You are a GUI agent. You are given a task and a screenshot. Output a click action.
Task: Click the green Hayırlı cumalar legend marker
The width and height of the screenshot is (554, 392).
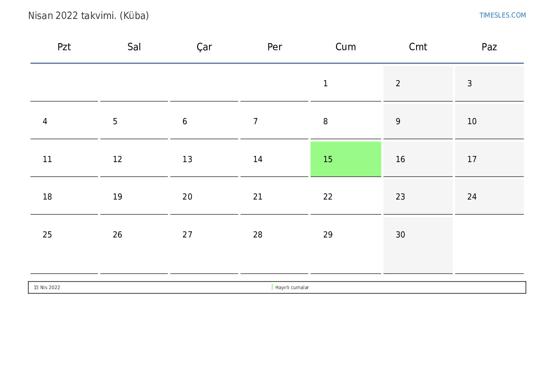272,287
